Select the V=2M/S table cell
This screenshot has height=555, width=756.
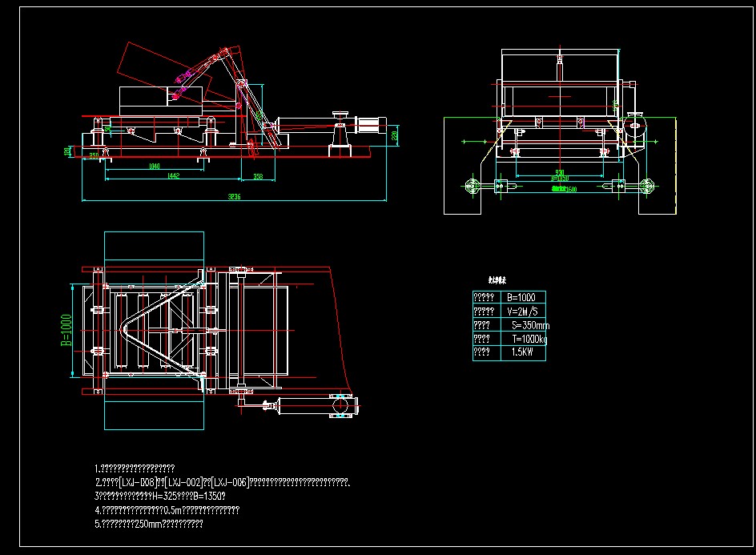521,311
